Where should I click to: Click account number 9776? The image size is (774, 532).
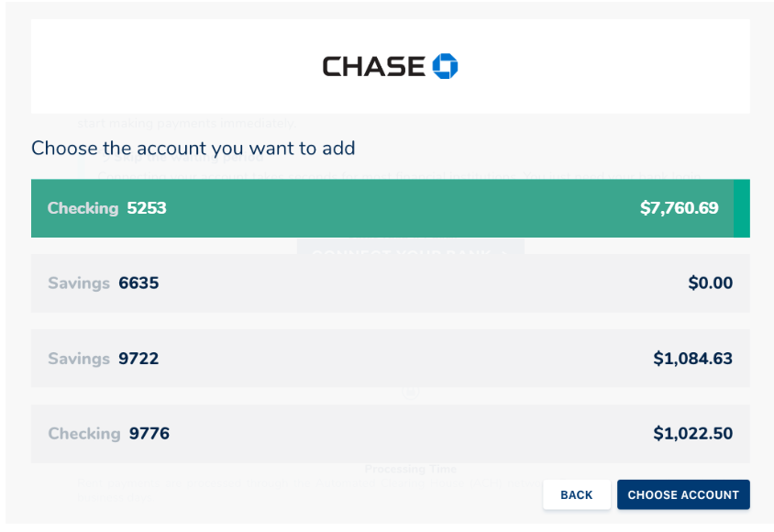(x=149, y=434)
